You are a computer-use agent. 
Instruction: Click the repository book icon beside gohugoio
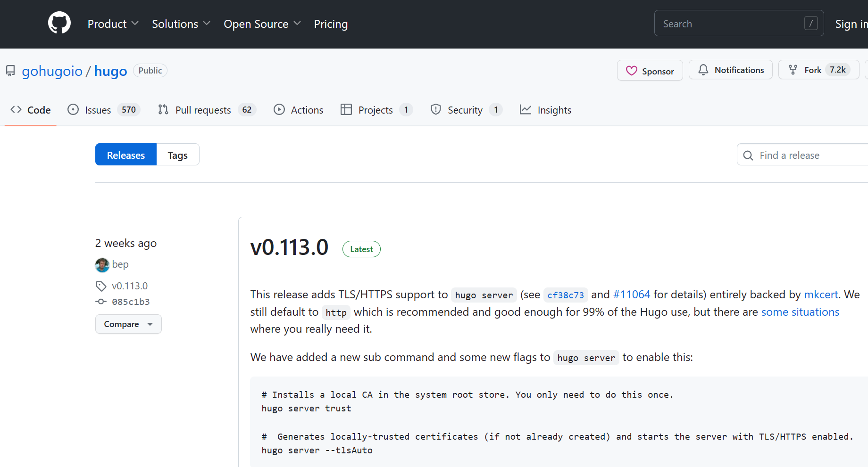tap(10, 71)
